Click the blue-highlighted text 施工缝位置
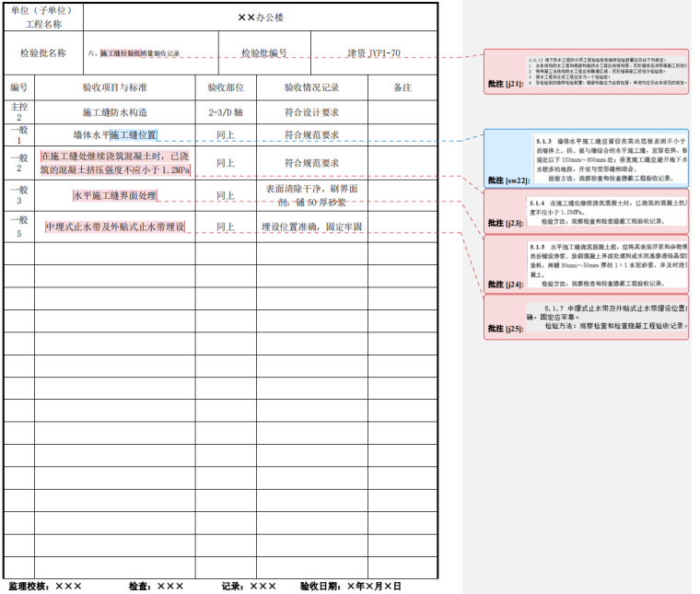Viewport: 700px width, 594px height. (134, 135)
